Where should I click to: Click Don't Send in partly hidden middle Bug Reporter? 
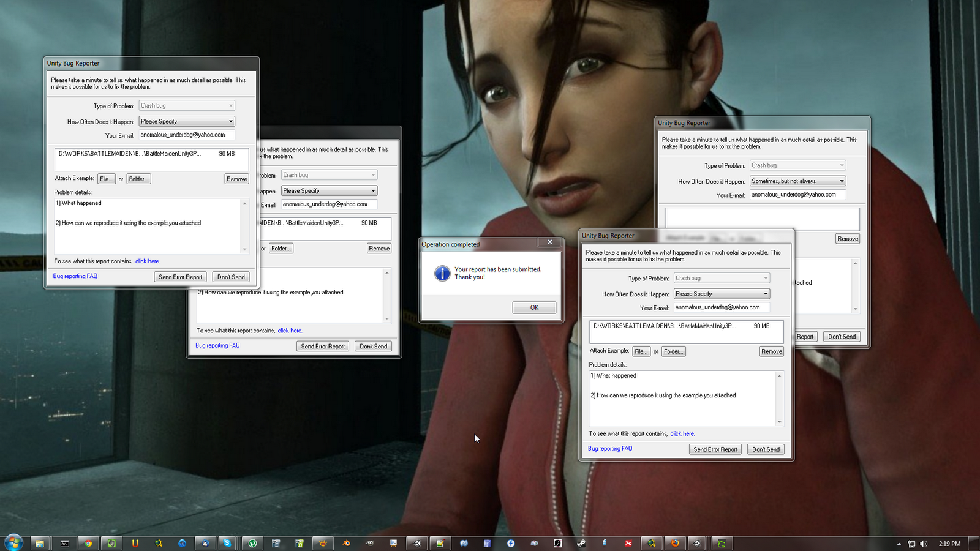point(374,347)
